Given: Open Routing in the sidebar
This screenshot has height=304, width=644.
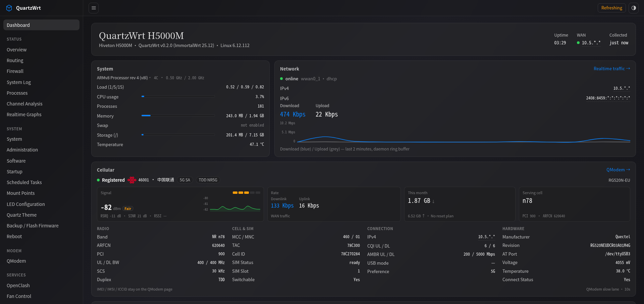Looking at the screenshot, I should click(41, 60).
